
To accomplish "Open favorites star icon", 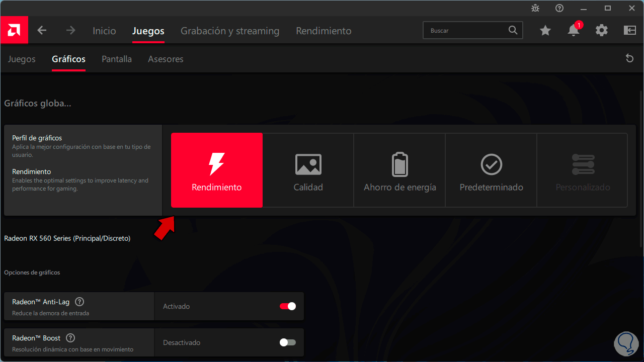I will click(545, 31).
